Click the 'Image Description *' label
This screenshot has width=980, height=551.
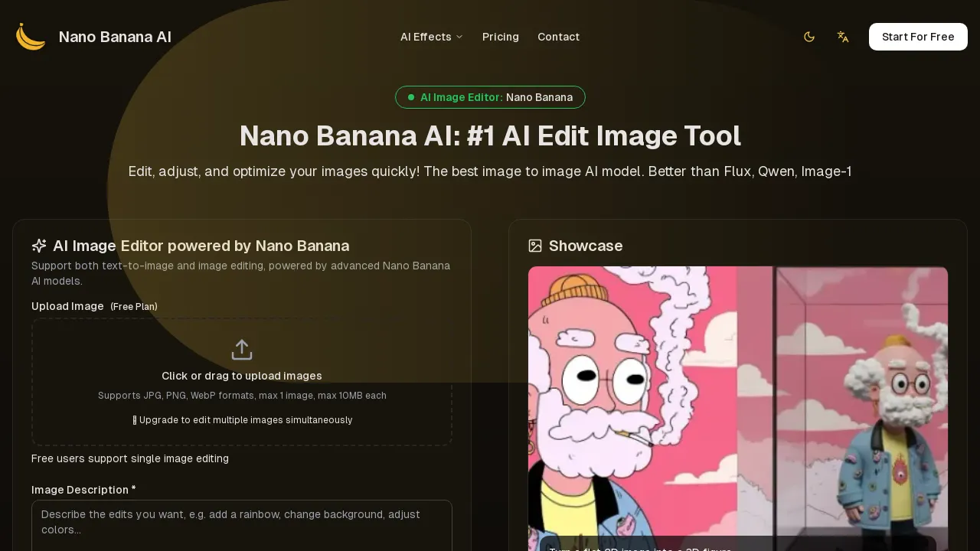83,490
